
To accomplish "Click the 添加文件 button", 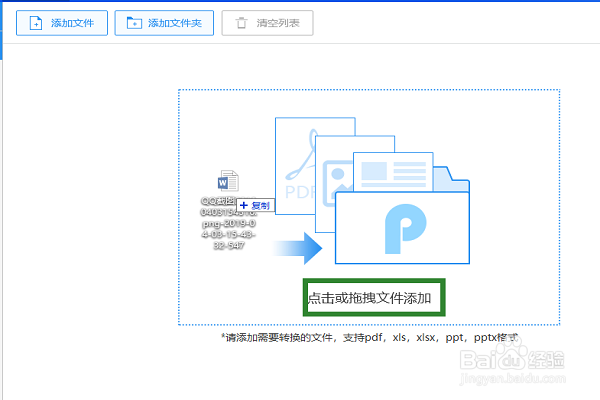I will click(62, 23).
